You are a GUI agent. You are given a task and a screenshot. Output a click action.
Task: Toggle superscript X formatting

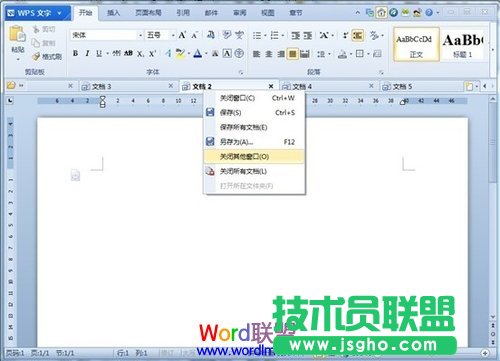(152, 54)
